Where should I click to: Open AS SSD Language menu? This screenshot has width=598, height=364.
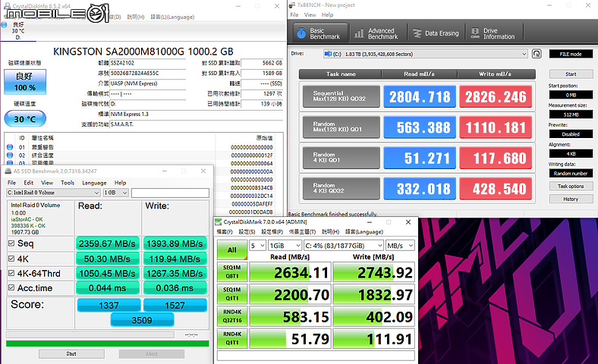[x=94, y=183]
